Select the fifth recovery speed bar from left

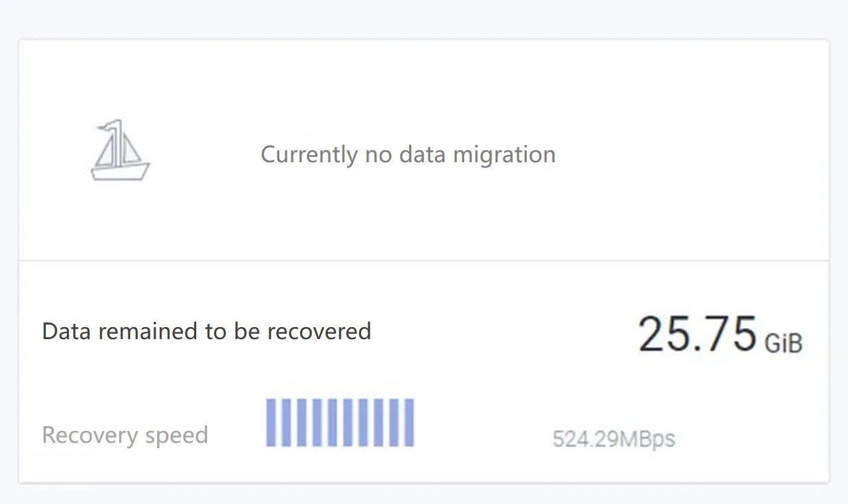332,423
